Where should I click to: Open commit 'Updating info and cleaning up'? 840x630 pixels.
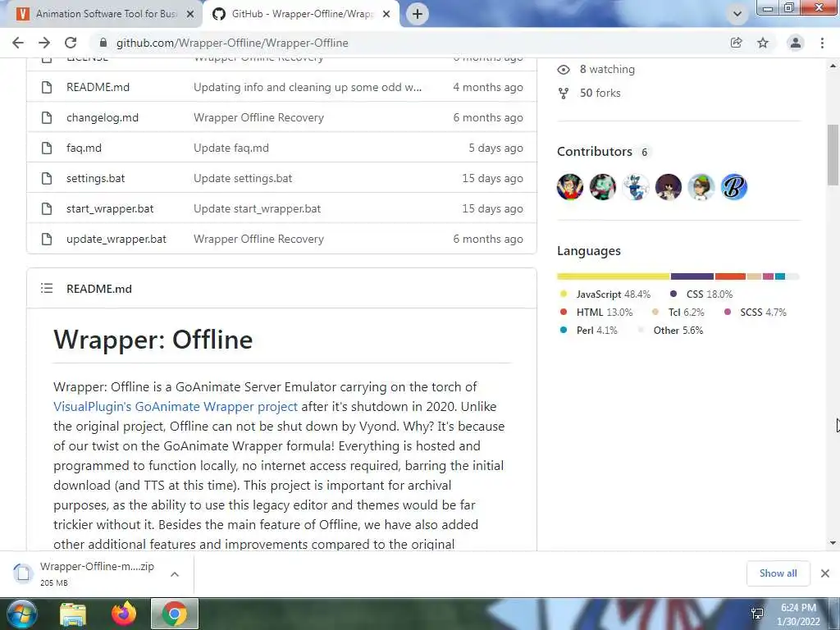coord(308,87)
